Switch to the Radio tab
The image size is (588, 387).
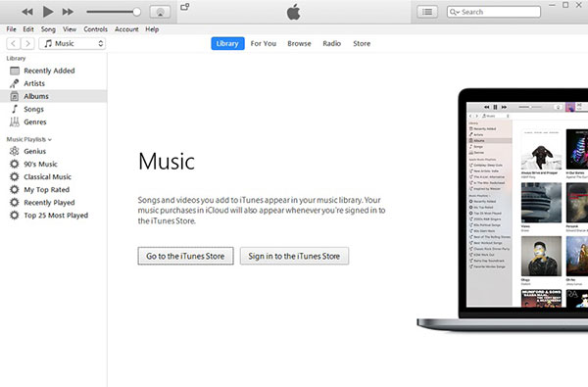coord(332,43)
